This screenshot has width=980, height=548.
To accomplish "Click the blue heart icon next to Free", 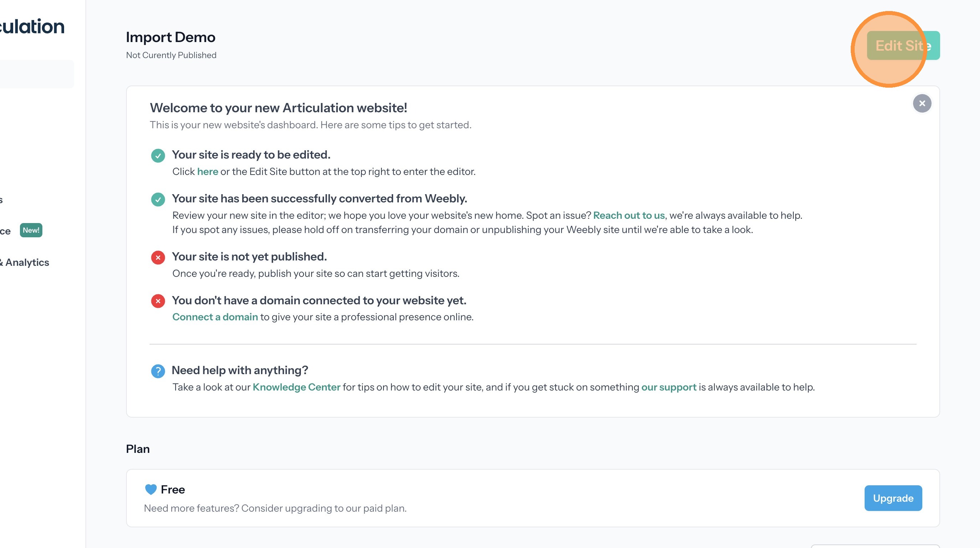I will point(151,490).
